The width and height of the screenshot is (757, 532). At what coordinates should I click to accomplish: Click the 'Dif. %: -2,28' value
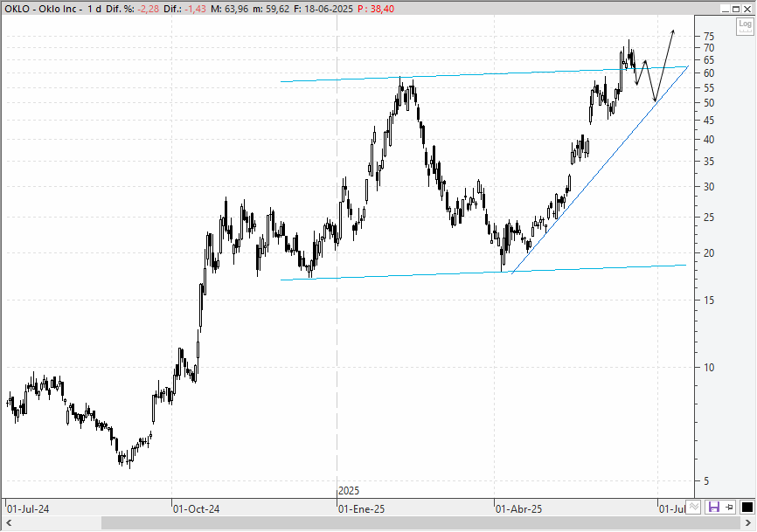(x=131, y=9)
